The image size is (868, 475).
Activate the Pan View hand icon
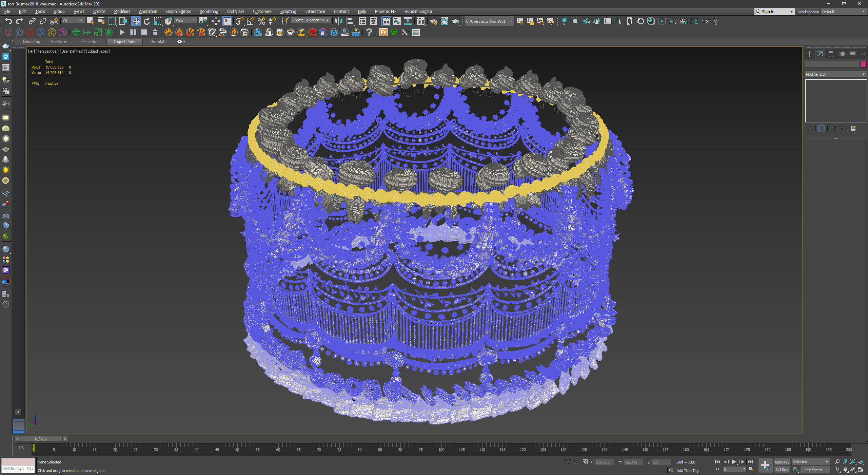coord(845,470)
